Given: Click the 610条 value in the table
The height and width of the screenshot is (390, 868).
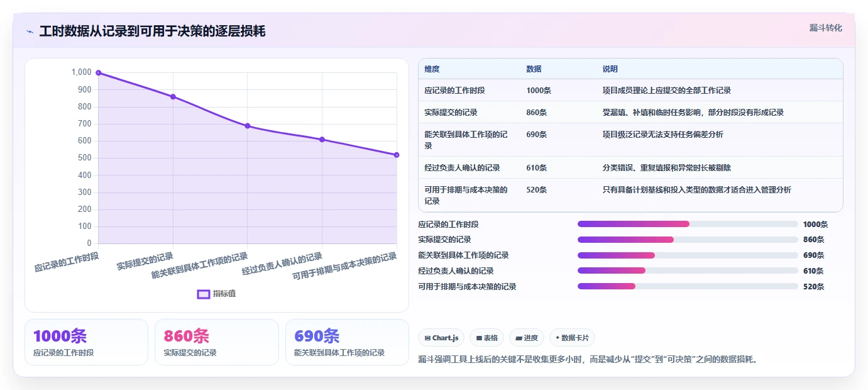Looking at the screenshot, I should [x=537, y=168].
